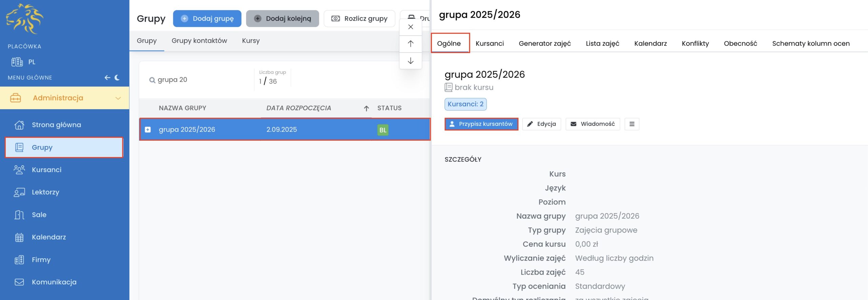
Task: Open hamburger more-options menu button
Action: (632, 124)
